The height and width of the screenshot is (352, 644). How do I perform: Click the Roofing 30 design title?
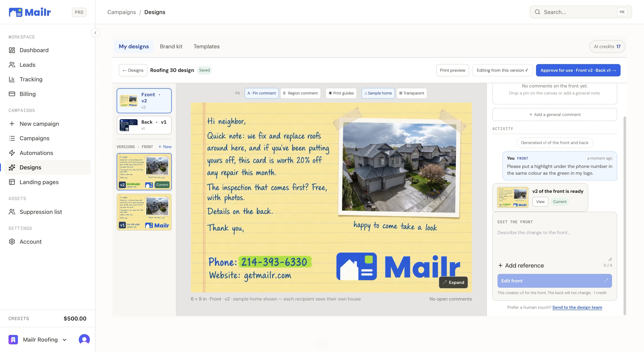[172, 70]
